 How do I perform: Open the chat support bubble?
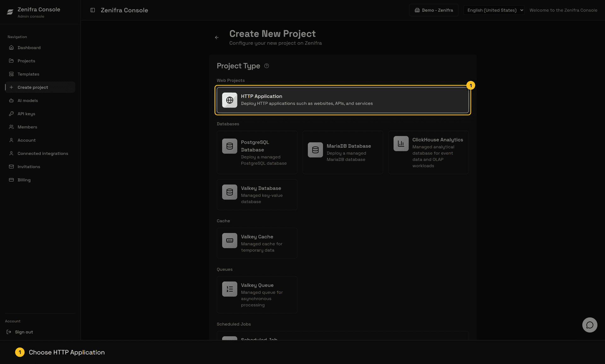pos(590,325)
